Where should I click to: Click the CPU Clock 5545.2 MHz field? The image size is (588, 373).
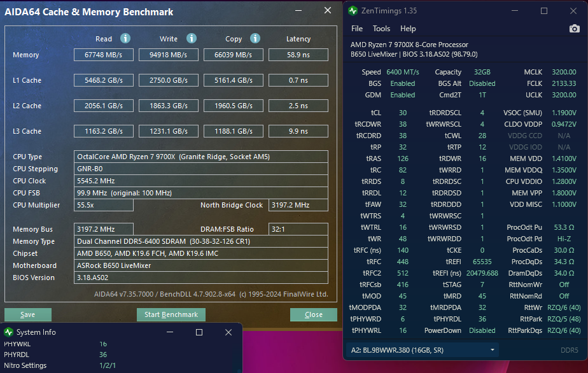point(201,181)
